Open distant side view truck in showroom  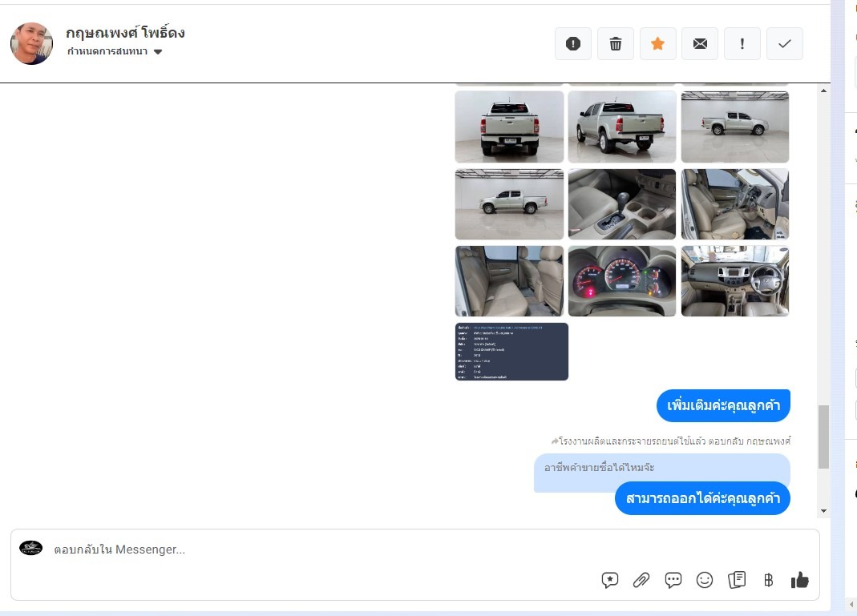click(735, 127)
